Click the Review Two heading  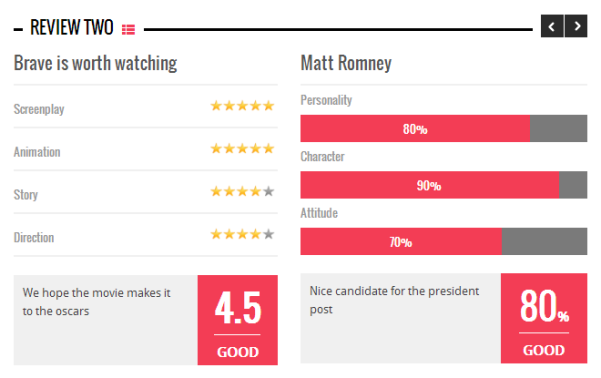[72, 27]
